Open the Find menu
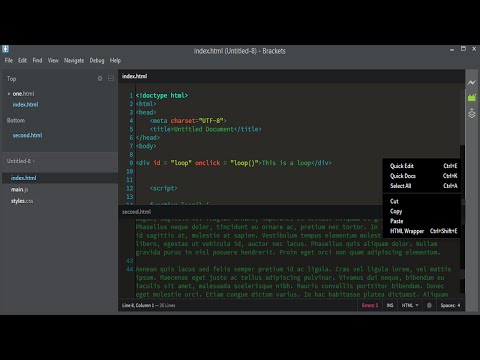 tap(37, 60)
